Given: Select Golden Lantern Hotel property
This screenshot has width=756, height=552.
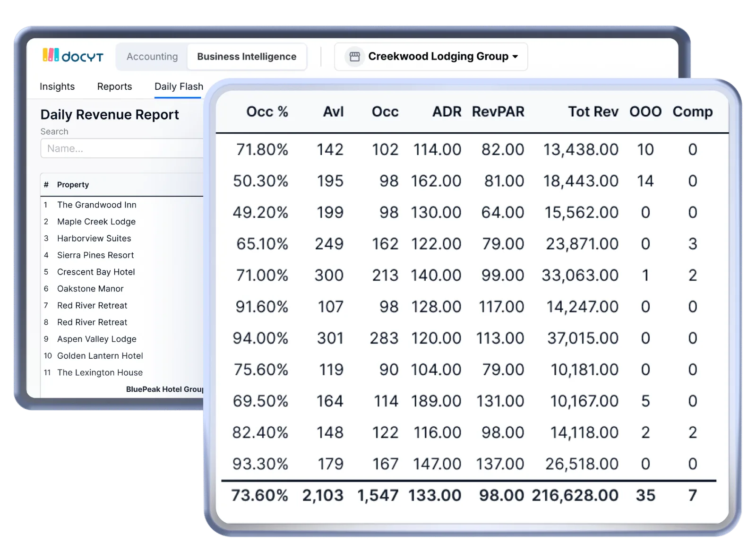Looking at the screenshot, I should pos(100,356).
